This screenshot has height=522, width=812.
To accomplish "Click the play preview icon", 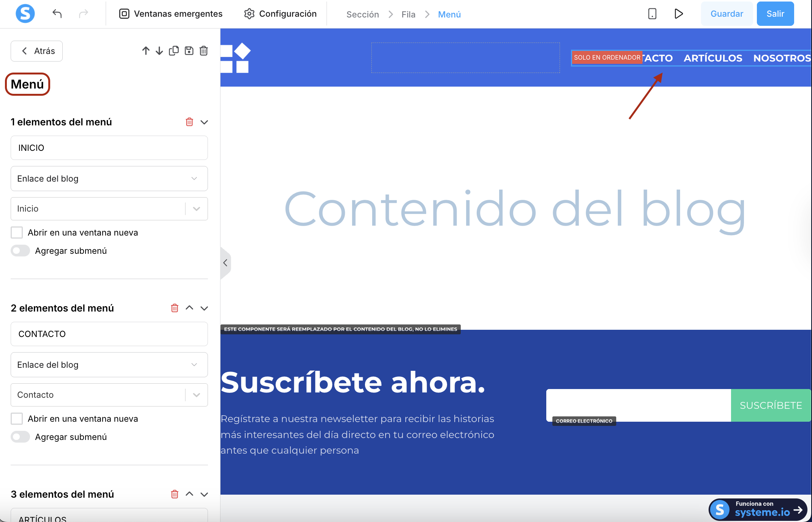I will coord(679,14).
